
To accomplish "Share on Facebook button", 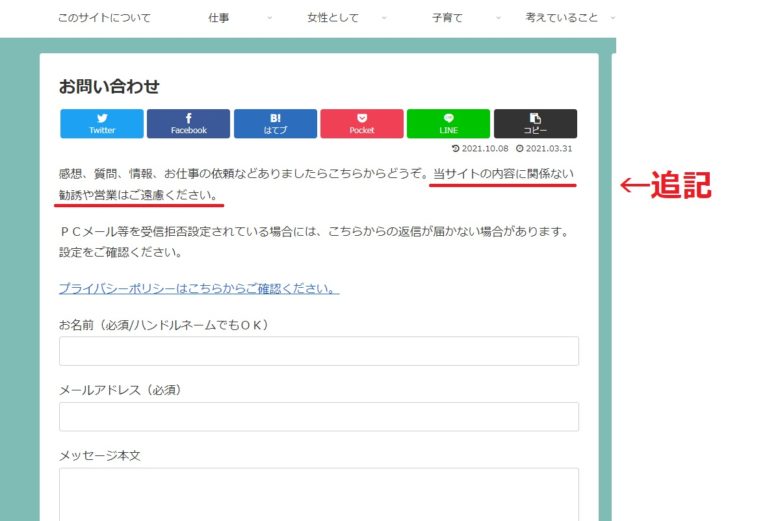I will pos(189,123).
